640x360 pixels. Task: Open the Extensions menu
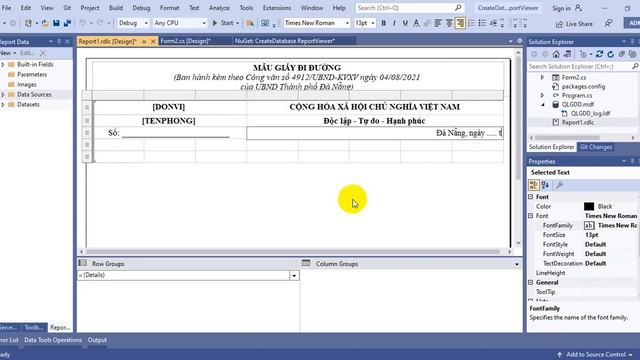277,8
